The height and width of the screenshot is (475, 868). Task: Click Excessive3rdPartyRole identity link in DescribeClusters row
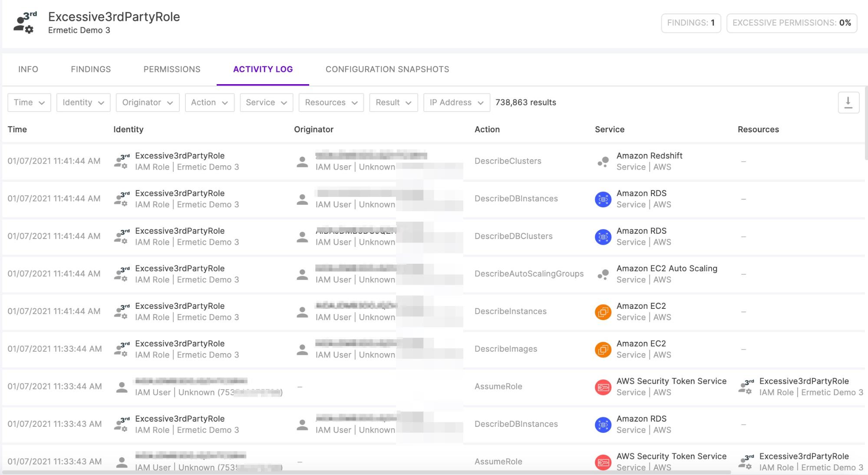(180, 156)
